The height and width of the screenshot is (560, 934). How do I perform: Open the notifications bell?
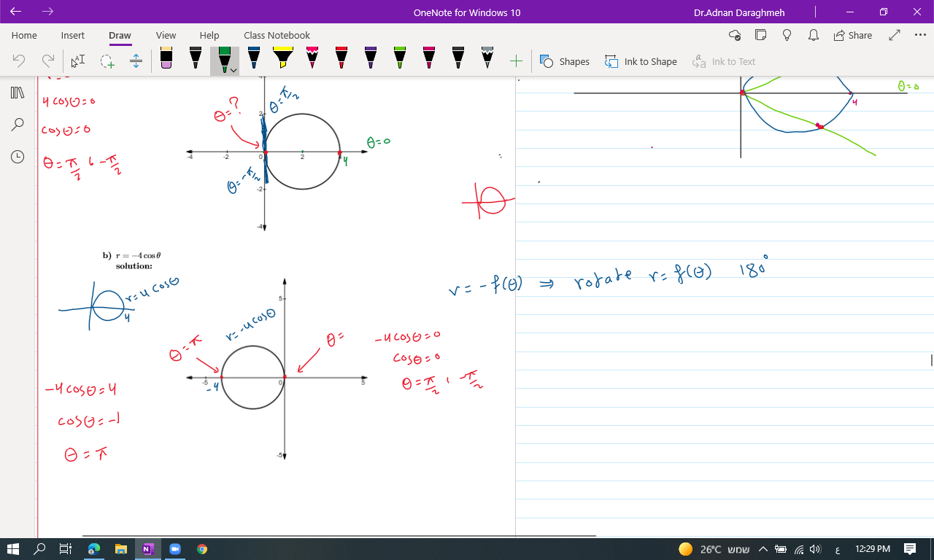coord(813,35)
